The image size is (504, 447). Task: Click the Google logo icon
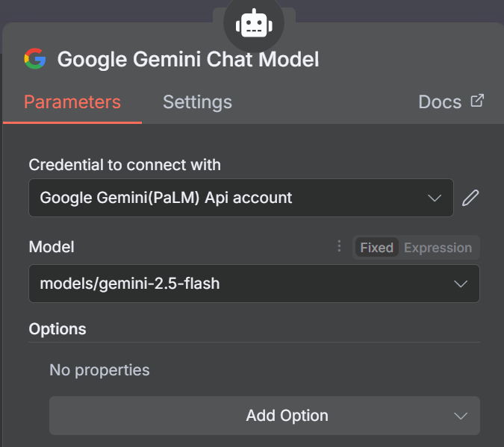tap(35, 59)
